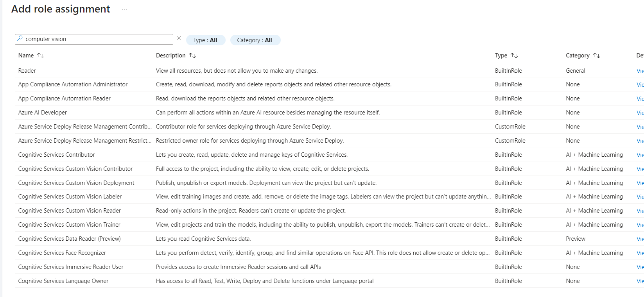The height and width of the screenshot is (297, 644).
Task: Sort by Category column arrows
Action: (597, 55)
